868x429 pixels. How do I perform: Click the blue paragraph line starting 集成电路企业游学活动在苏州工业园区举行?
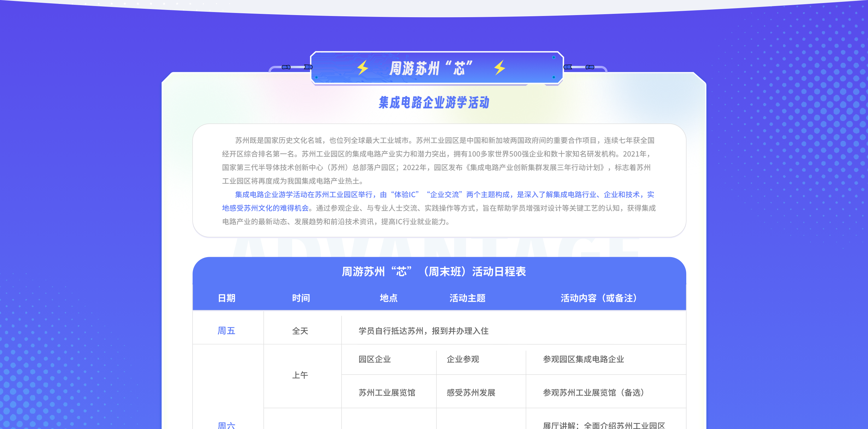(445, 194)
